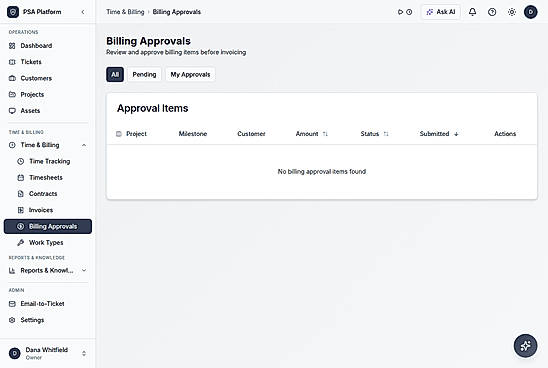Screen dimensions: 548x368
Task: Go to the Tickets page
Action: [48, 62]
